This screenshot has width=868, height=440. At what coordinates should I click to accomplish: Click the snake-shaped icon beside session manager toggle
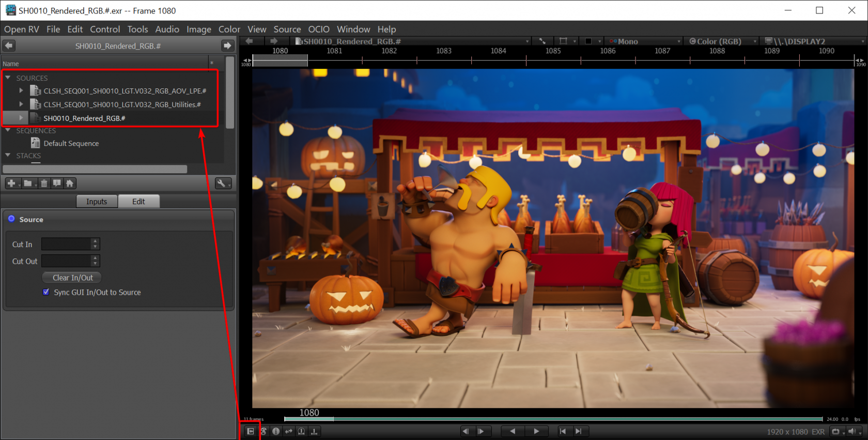263,431
